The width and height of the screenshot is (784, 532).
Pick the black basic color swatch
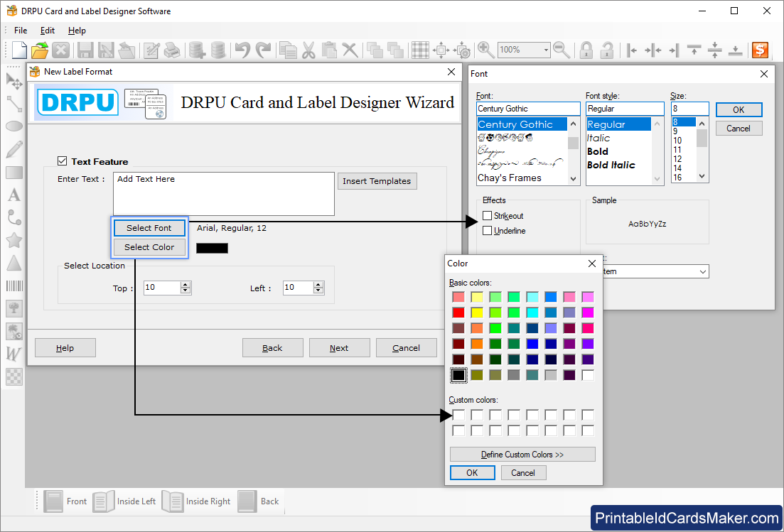(x=458, y=375)
